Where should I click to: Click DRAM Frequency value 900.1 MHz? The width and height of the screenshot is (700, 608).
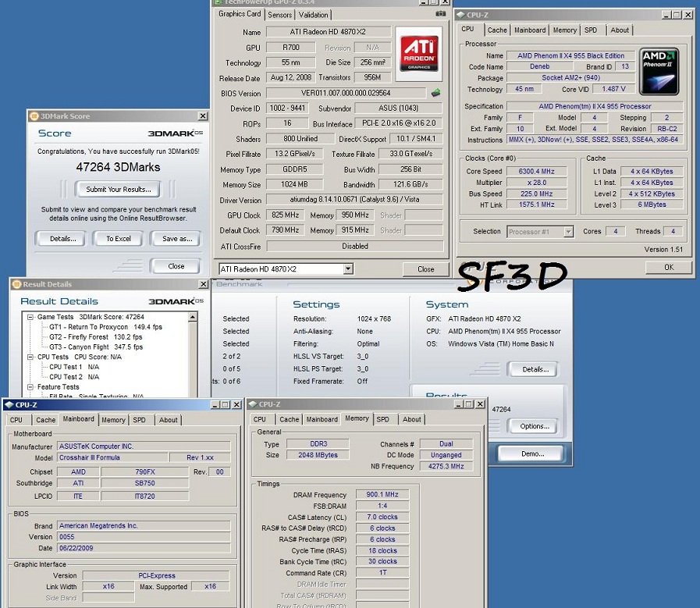pos(382,495)
